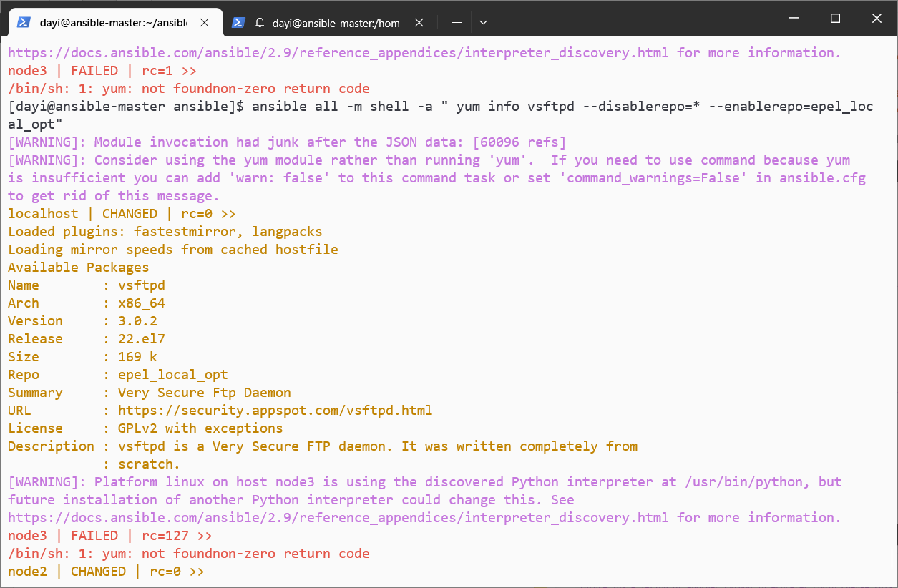Open a new terminal tab with plus button
The width and height of the screenshot is (898, 588).
pyautogui.click(x=457, y=23)
